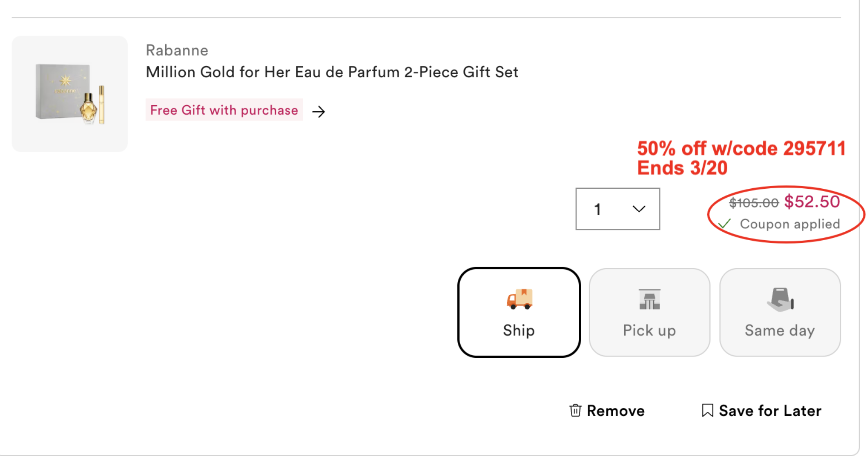Select the Ship fulfillment option
The image size is (868, 456).
coord(519,312)
